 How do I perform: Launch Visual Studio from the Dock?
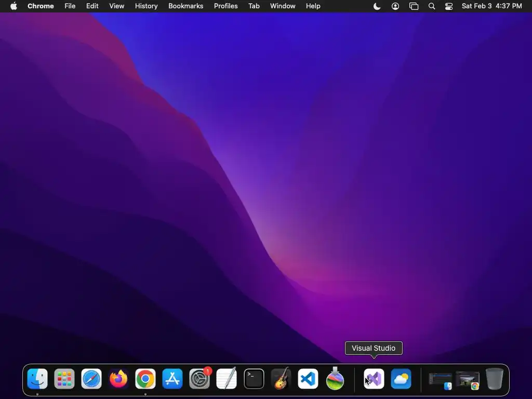pos(374,379)
